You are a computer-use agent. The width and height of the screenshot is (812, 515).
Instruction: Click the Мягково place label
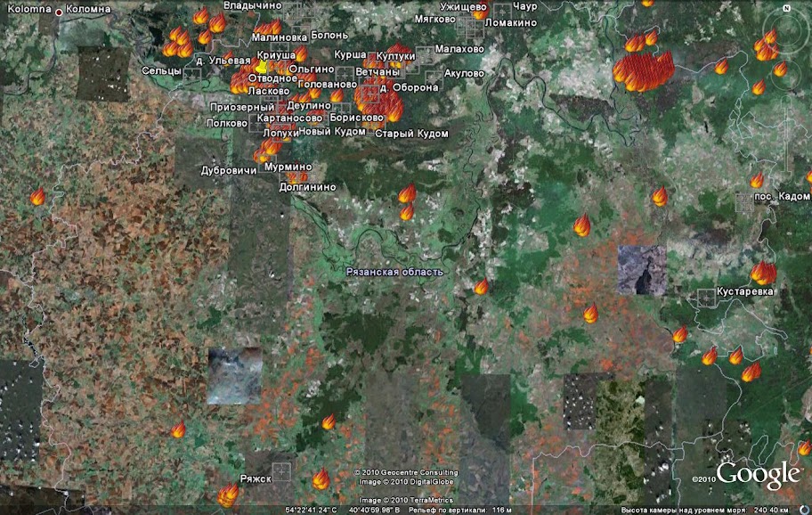pos(435,20)
